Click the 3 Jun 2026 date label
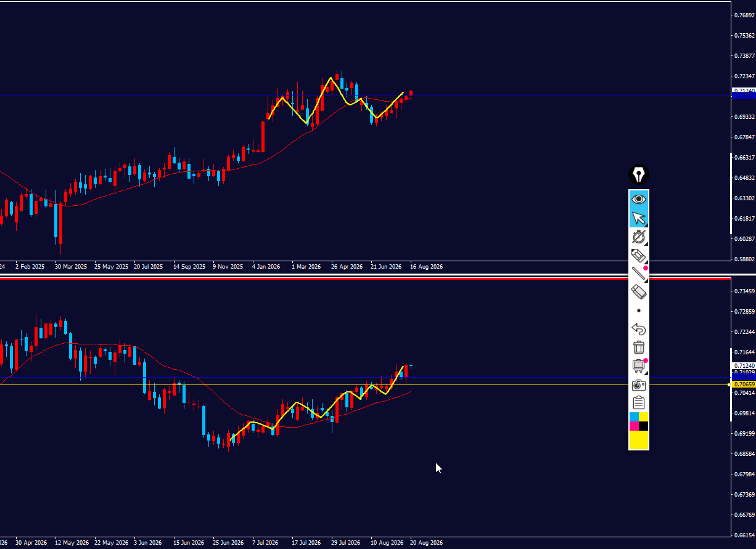This screenshot has width=756, height=549. [147, 543]
